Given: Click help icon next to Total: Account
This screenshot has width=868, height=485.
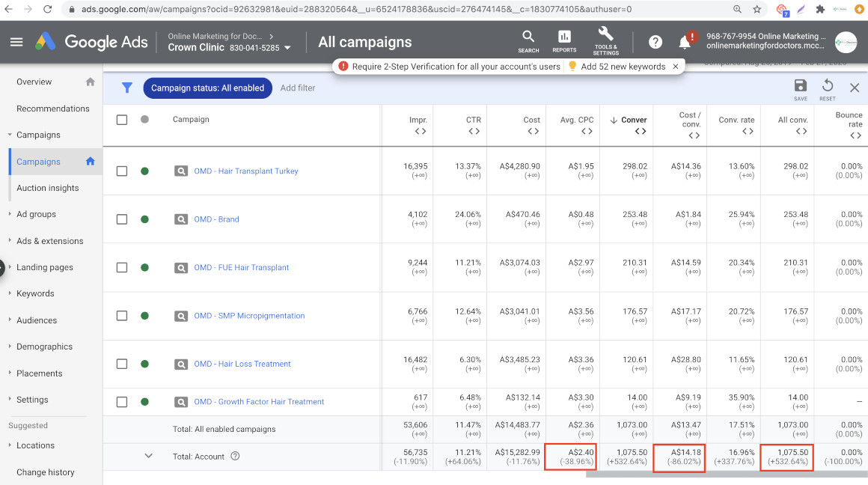Looking at the screenshot, I should [235, 457].
